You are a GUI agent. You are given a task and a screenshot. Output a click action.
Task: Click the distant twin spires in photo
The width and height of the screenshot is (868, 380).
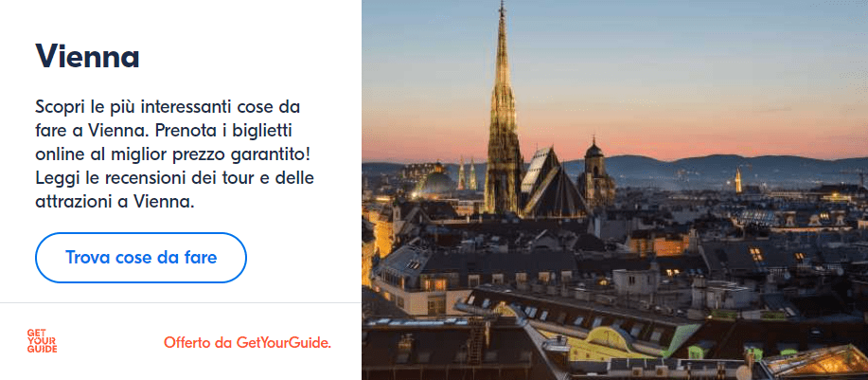[x=467, y=173]
